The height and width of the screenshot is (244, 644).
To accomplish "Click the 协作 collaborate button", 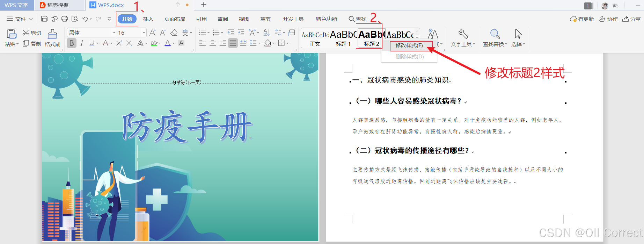I will click(x=609, y=19).
